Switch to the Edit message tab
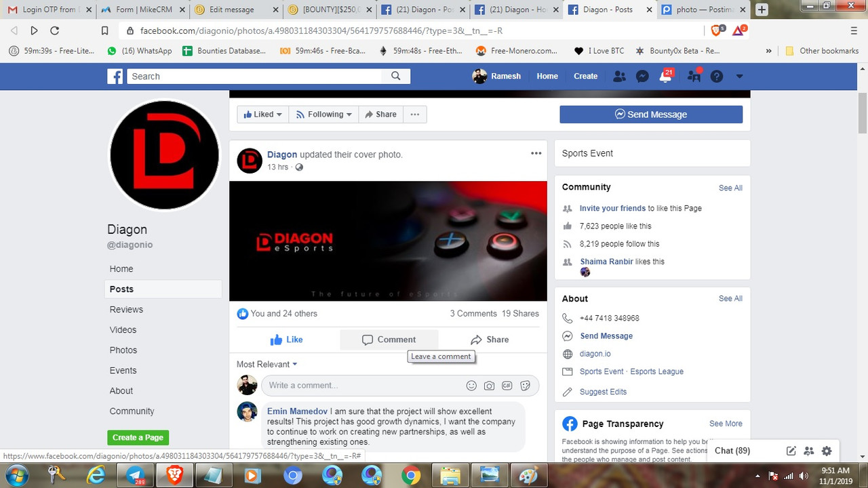Image resolution: width=868 pixels, height=488 pixels. pyautogui.click(x=235, y=9)
